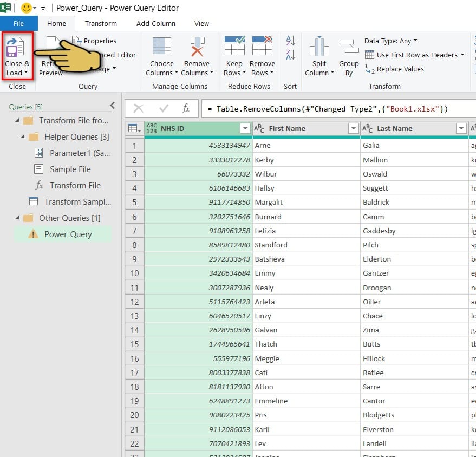
Task: Open the Last Name column filter dropdown
Action: [461, 128]
